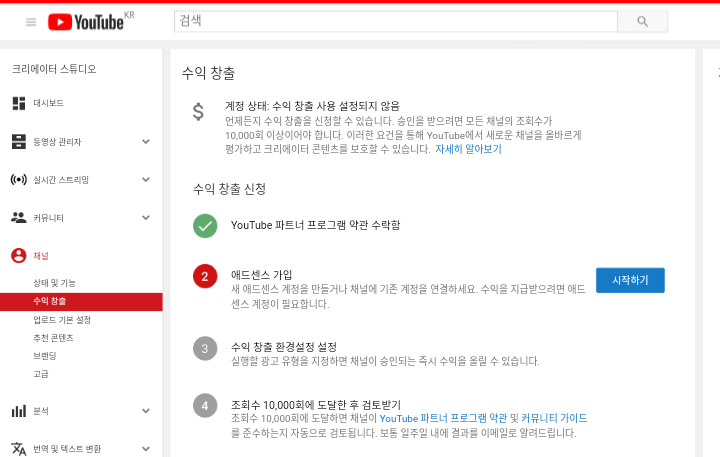Viewport: 720px width, 457px height.
Task: Open 고급 submenu item
Action: tap(41, 374)
